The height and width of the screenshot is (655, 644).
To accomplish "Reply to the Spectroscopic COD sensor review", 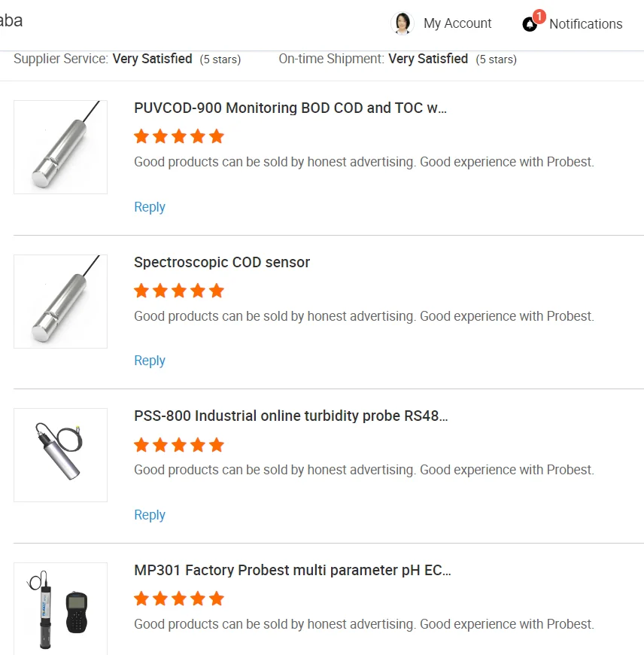I will click(x=150, y=361).
